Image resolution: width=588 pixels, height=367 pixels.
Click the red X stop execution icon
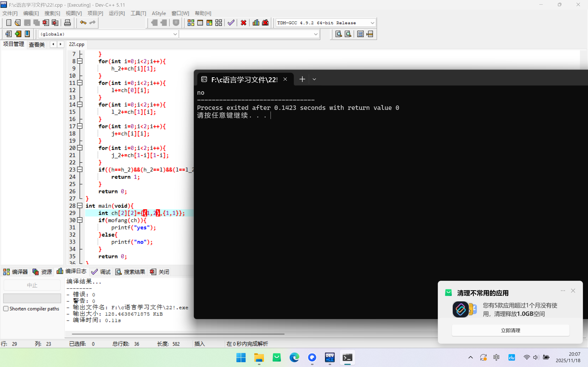click(243, 23)
